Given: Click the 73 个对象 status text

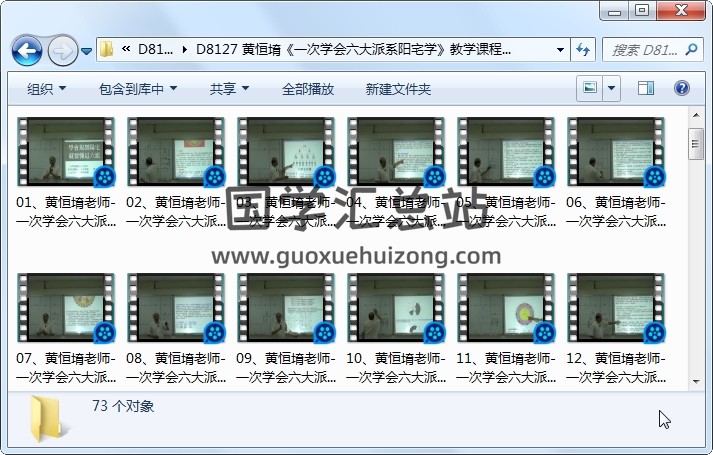Looking at the screenshot, I should 123,405.
